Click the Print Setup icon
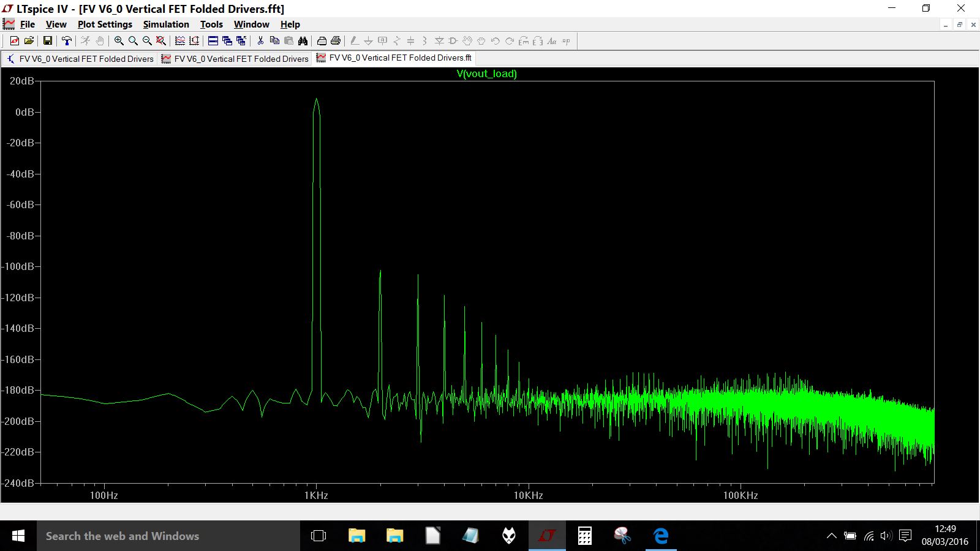 [x=322, y=41]
